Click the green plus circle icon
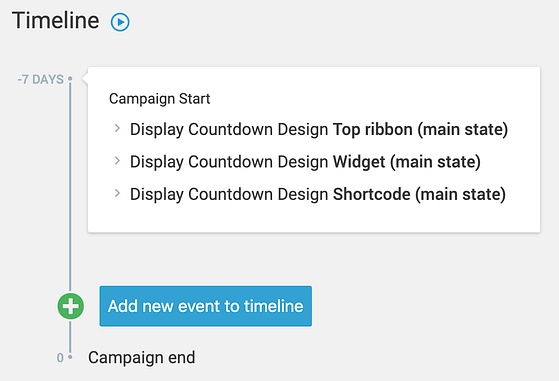Screen dimensions: 559x381 coord(71,306)
